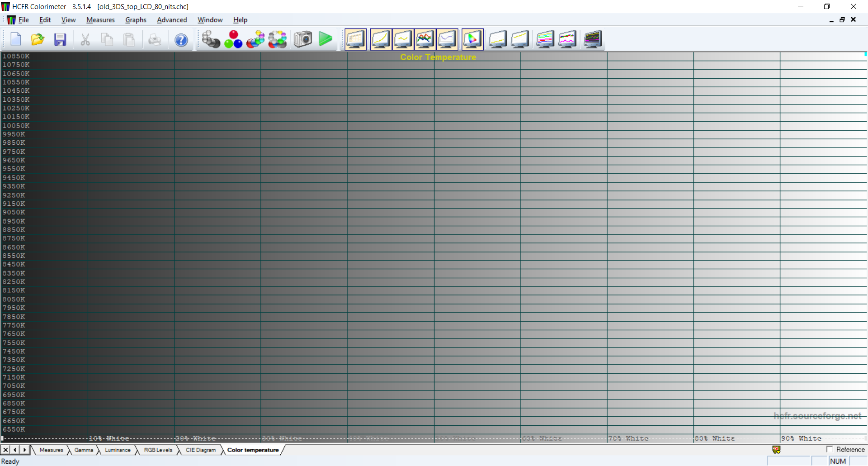Open the first saturation graph monitor icon
Screen dimensions: 868x466
498,39
